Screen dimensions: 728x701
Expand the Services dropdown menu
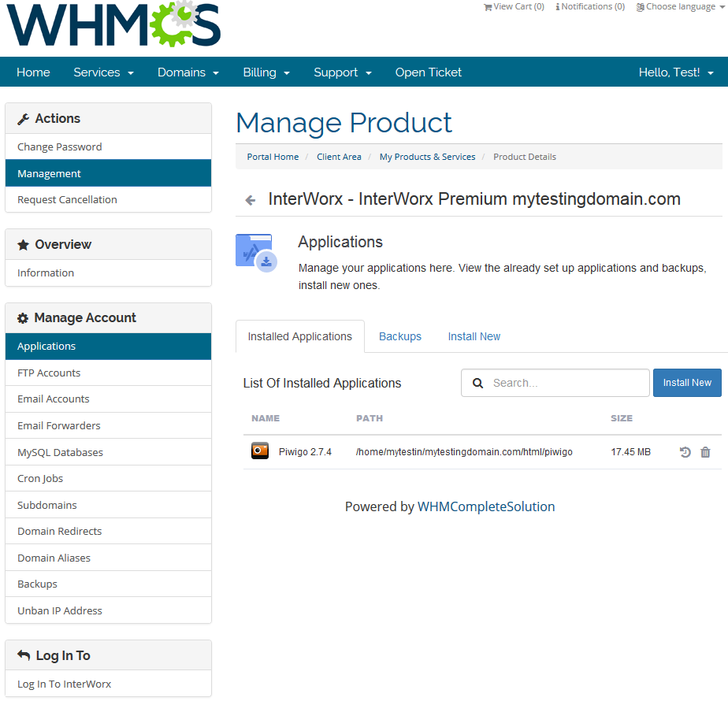(x=103, y=72)
